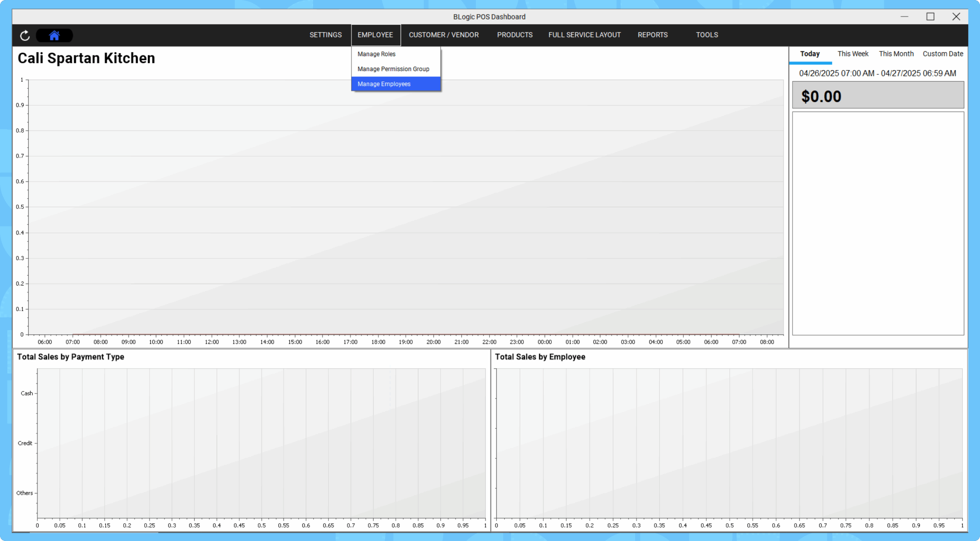This screenshot has width=980, height=541.
Task: Switch to the Today tab
Action: (x=810, y=54)
